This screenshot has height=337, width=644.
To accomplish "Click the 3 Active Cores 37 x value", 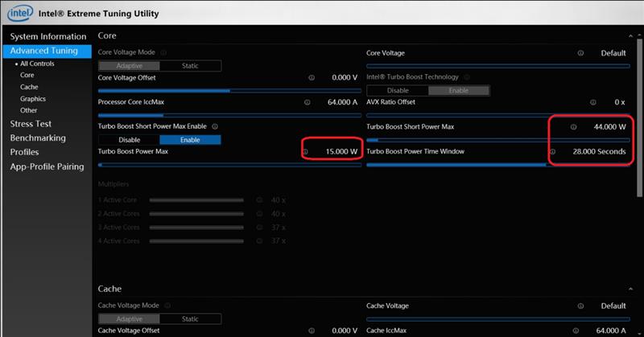I will pos(279,228).
